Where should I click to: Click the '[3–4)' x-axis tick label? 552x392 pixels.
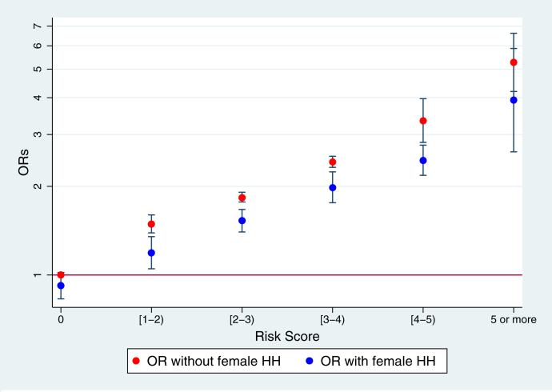point(332,319)
